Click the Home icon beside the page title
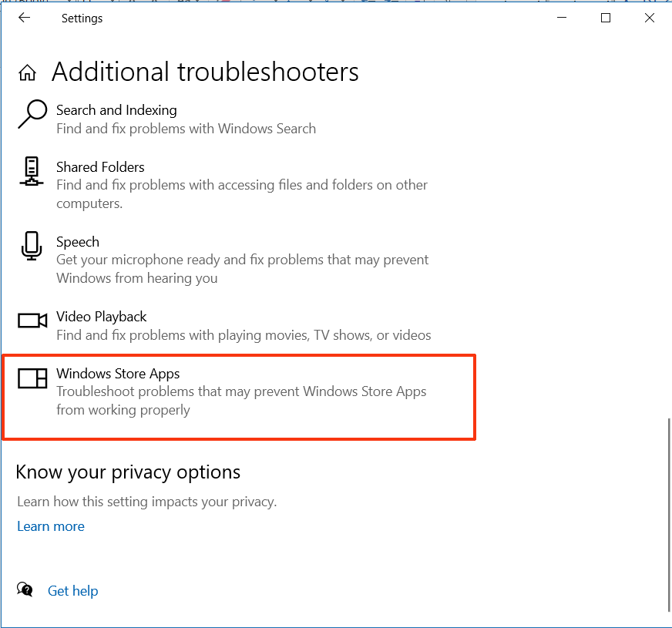Viewport: 672px width, 628px height. 28,72
